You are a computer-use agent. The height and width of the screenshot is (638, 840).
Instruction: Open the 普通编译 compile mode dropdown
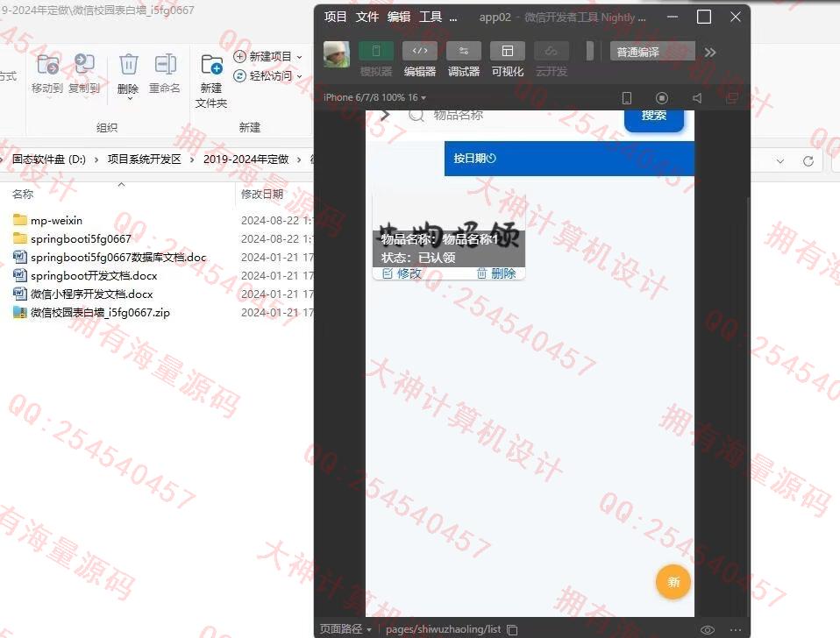click(x=652, y=52)
